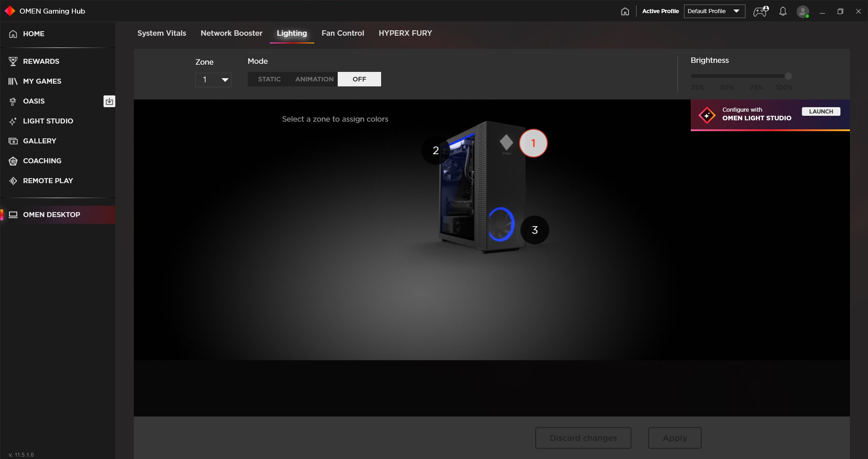Click Discard changes button

(x=583, y=438)
